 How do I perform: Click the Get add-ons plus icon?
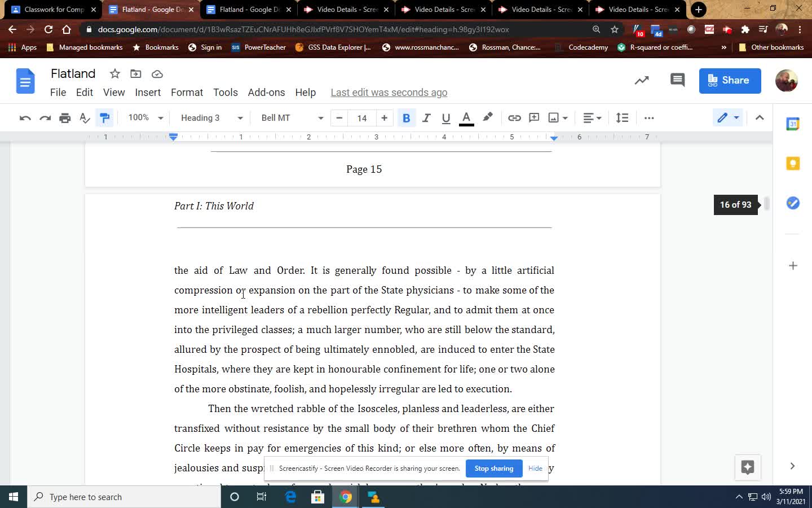point(793,265)
